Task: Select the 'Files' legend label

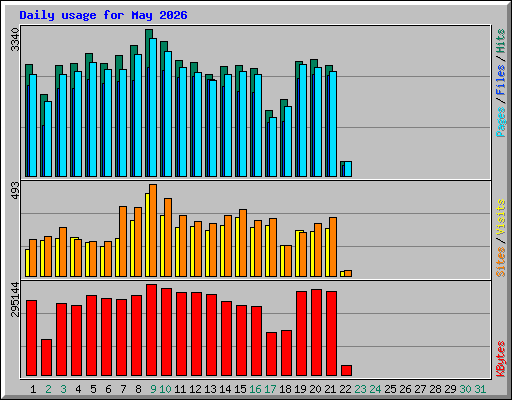Action: (501, 80)
